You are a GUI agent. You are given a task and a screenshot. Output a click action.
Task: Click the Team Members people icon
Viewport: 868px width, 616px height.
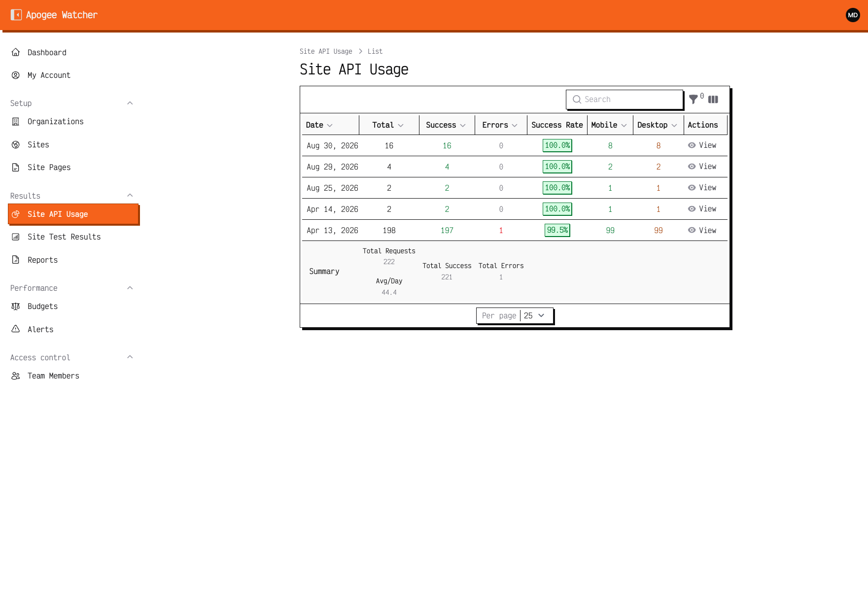[16, 376]
